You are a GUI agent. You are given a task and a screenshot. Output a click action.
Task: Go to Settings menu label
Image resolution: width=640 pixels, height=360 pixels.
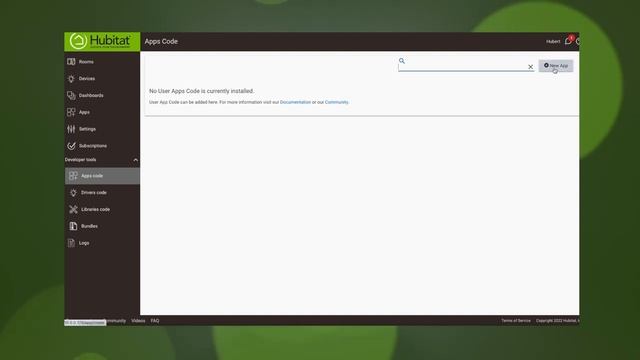[87, 129]
